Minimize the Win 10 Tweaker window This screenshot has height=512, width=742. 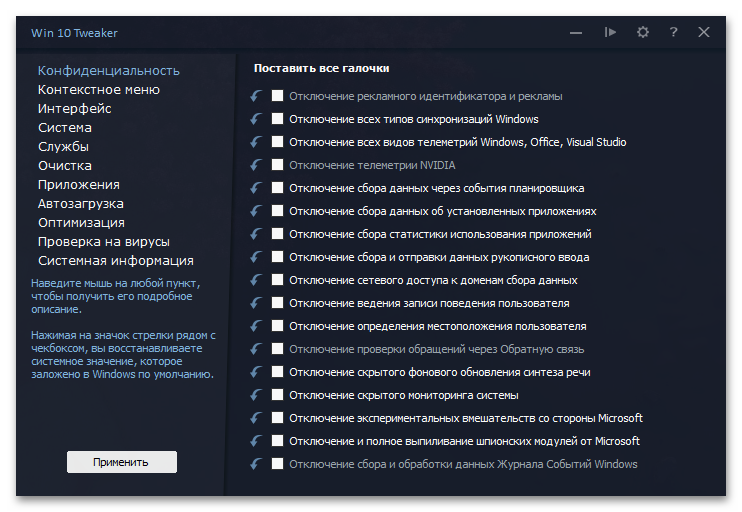click(576, 33)
